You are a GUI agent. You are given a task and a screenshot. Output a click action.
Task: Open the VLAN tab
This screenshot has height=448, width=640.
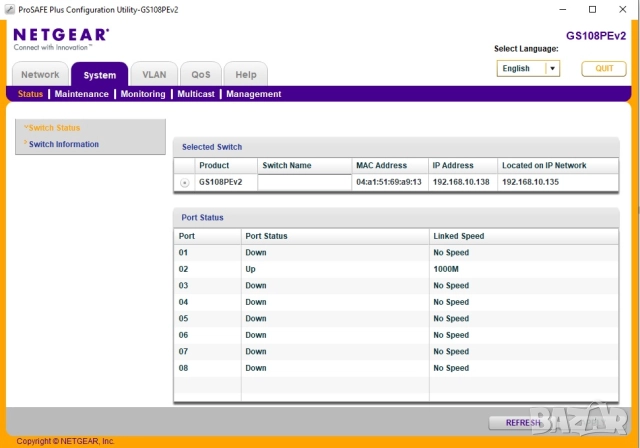tap(154, 75)
